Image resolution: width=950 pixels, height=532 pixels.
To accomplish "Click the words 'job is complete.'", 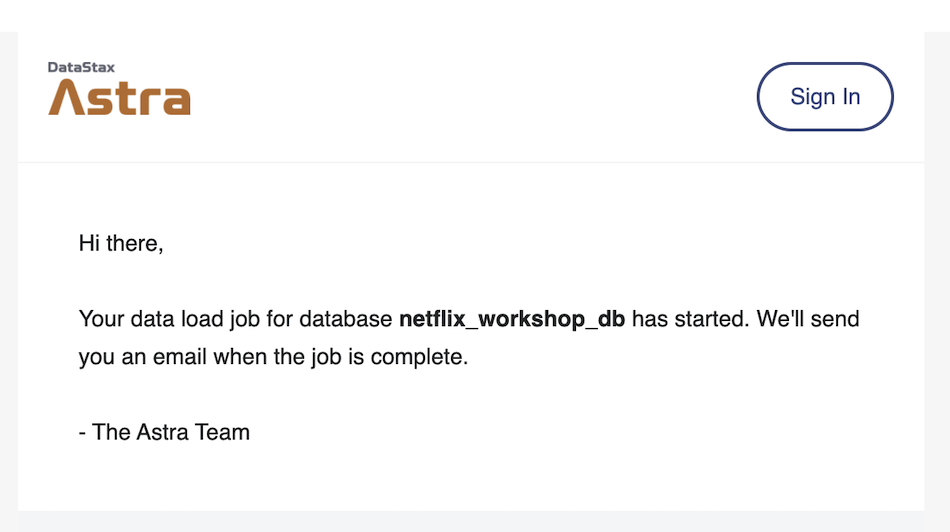I will tap(390, 357).
